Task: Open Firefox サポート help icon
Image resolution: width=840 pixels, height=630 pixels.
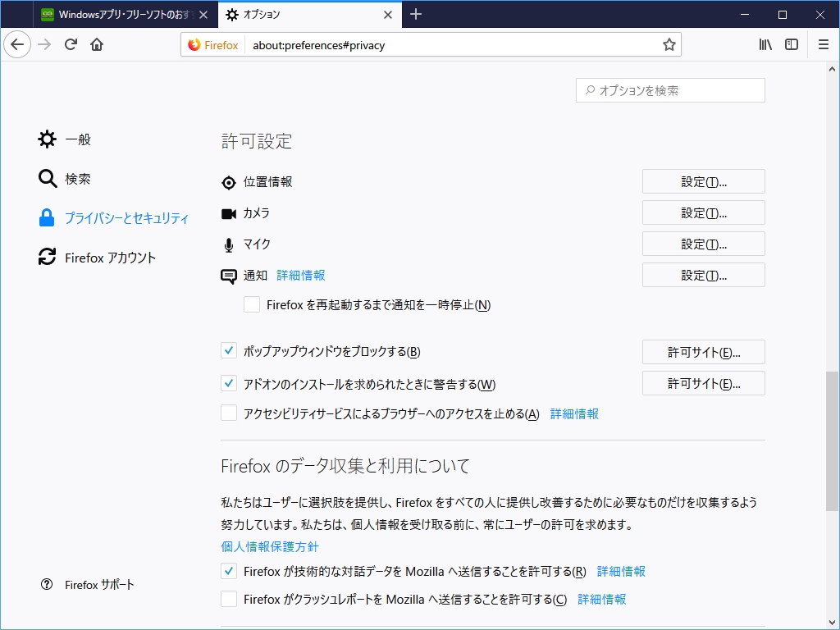Action: click(48, 585)
